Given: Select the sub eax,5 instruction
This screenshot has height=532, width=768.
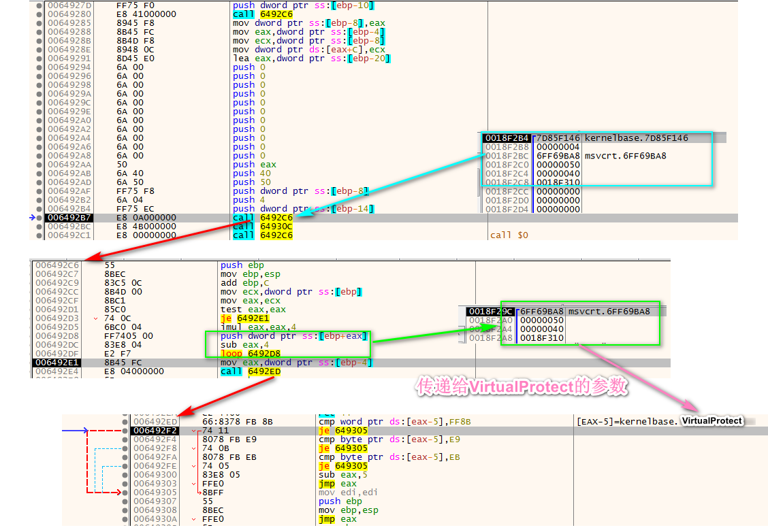Looking at the screenshot, I should click(343, 475).
